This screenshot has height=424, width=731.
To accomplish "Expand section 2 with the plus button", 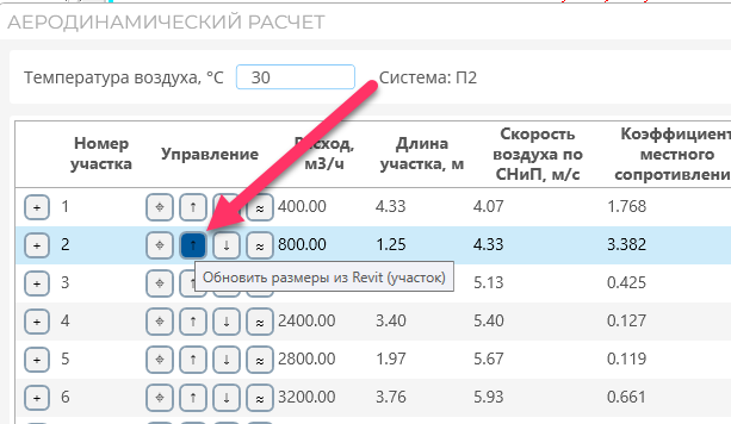I will (37, 245).
